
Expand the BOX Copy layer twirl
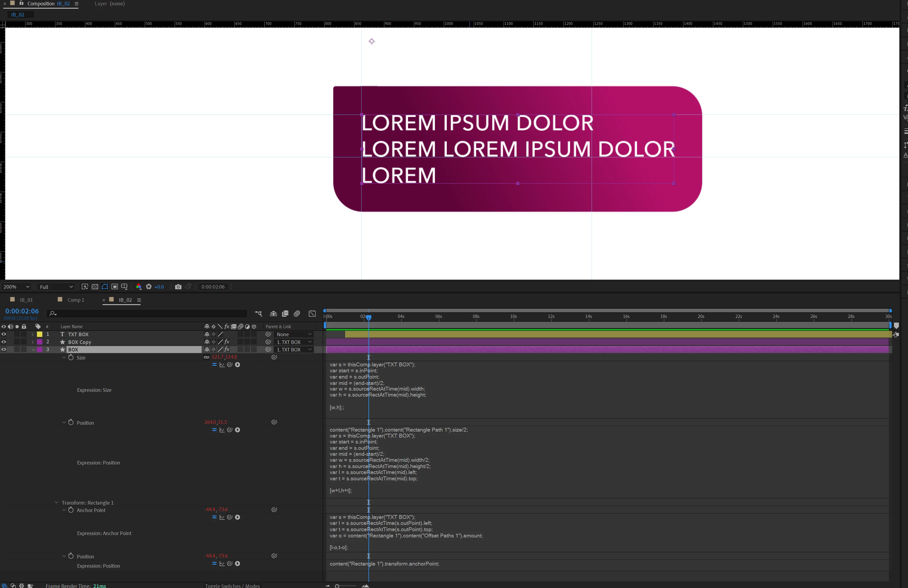[x=33, y=342]
